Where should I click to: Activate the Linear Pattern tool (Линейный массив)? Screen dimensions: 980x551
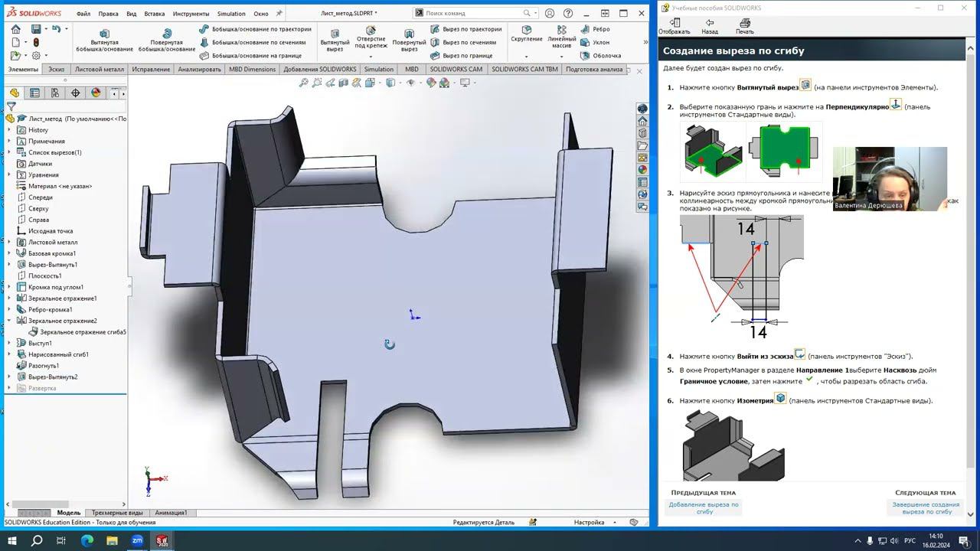(x=562, y=37)
